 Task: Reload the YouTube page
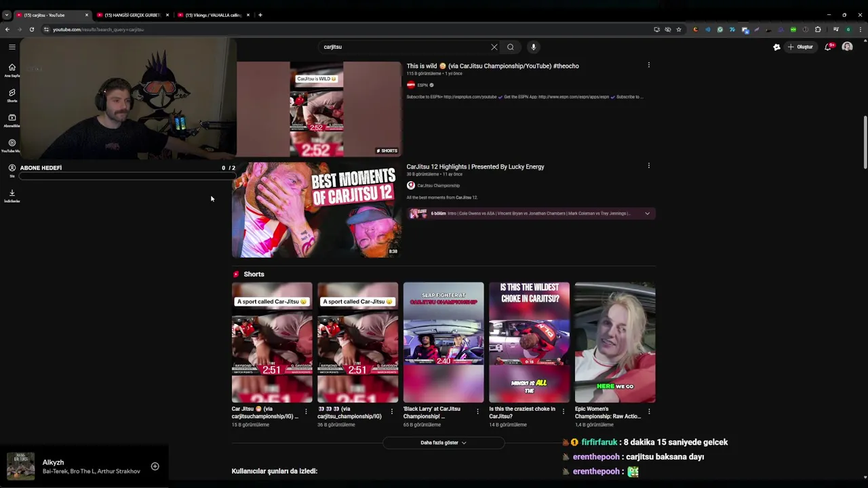tap(31, 29)
